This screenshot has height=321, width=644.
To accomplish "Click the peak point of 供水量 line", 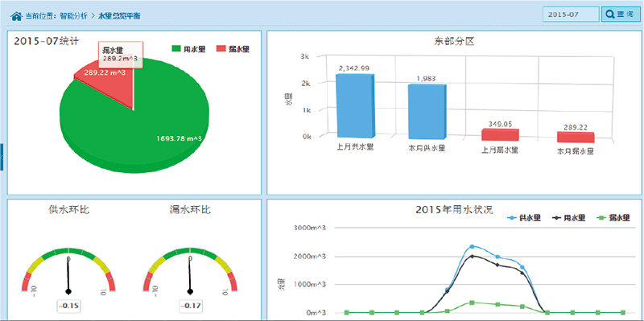I will pos(472,246).
